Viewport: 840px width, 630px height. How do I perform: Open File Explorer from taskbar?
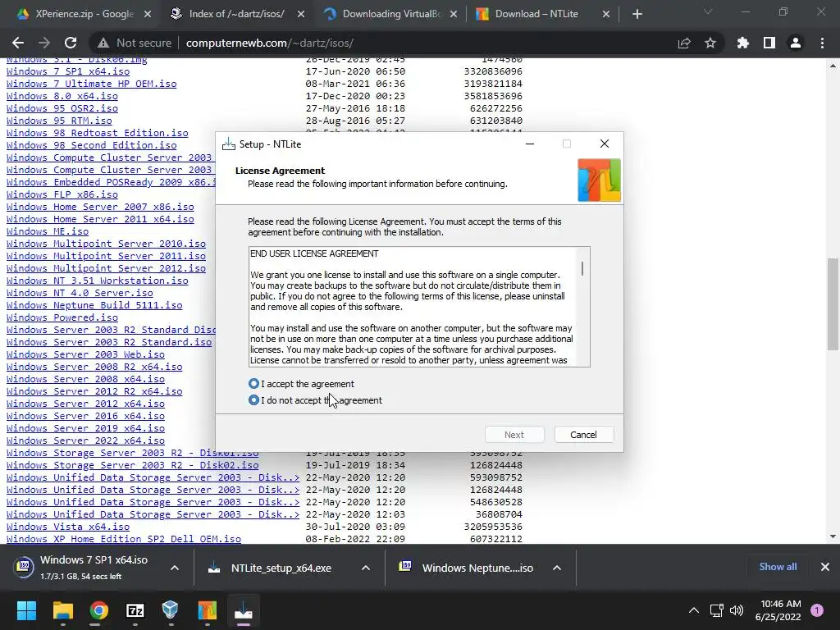[62, 610]
